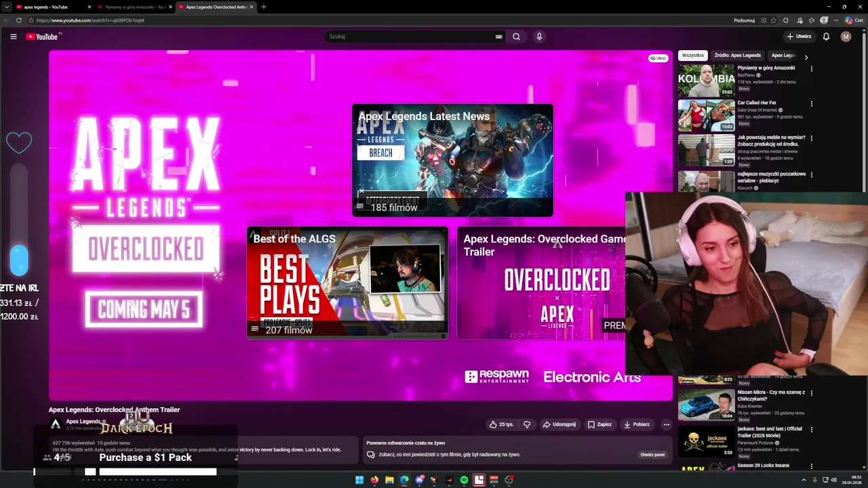This screenshot has height=488, width=868.
Task: Open Apex Legends channel avatar
Action: pos(56,424)
